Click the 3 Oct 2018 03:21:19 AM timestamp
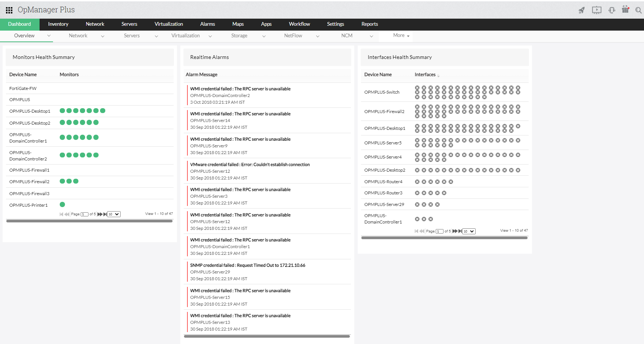This screenshot has height=344, width=644. click(x=218, y=102)
